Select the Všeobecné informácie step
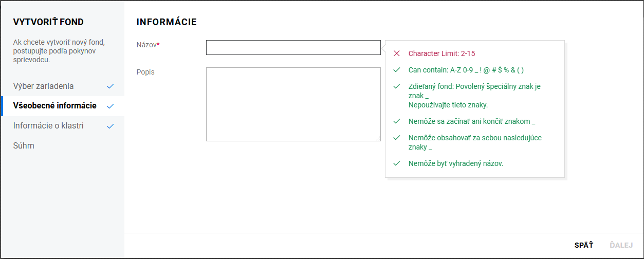Viewport: 644px width, 259px height. 54,106
